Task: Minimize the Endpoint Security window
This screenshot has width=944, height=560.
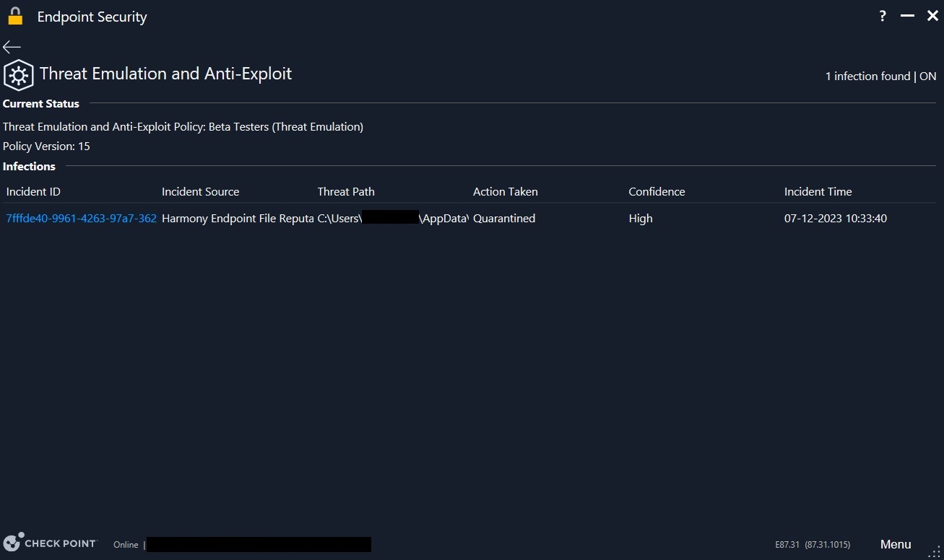Action: 907,17
